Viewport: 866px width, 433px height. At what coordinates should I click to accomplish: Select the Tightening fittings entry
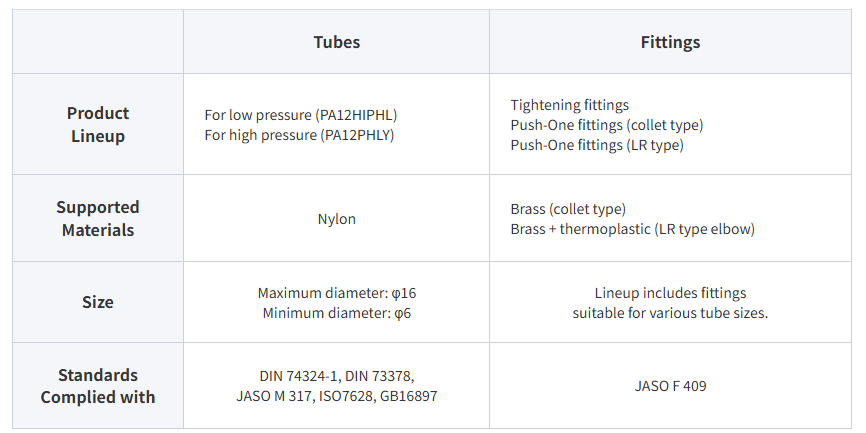pos(570,105)
